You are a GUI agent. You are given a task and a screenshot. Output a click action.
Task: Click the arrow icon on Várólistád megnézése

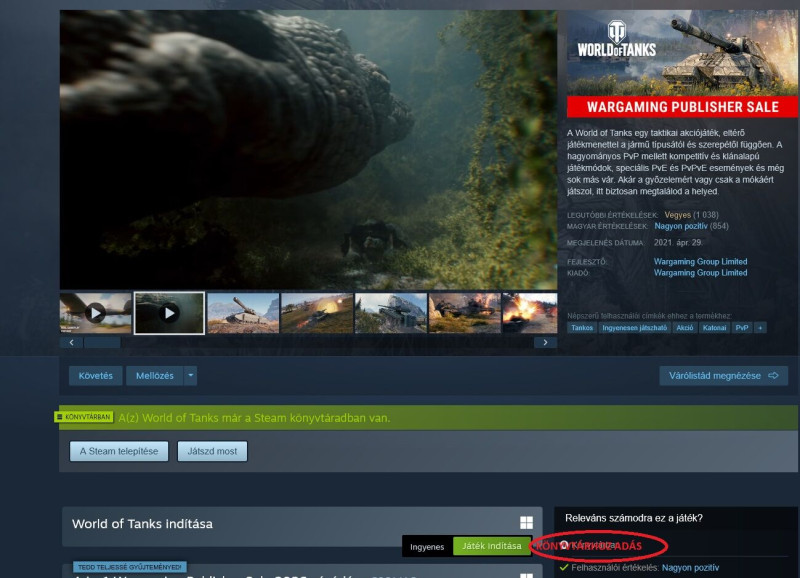[x=773, y=375]
